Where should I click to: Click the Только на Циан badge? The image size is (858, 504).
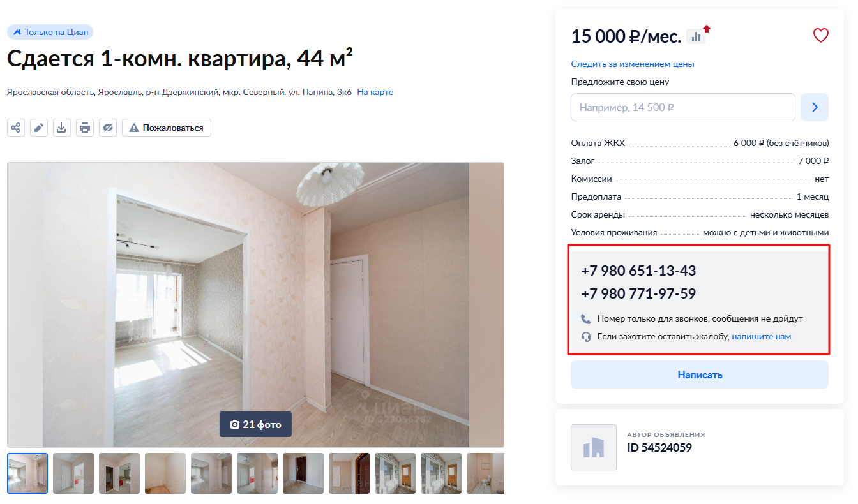click(50, 32)
